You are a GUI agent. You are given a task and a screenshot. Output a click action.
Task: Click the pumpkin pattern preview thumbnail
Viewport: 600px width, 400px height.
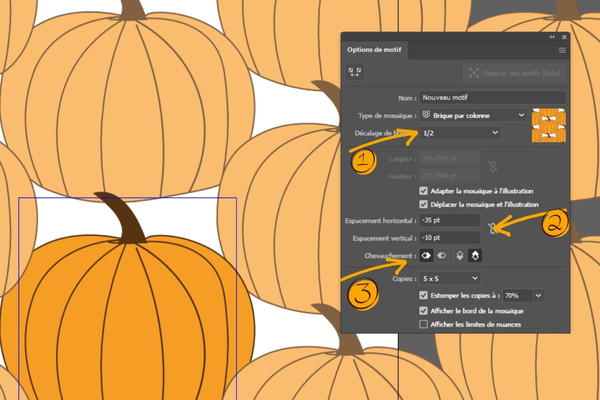(x=549, y=125)
